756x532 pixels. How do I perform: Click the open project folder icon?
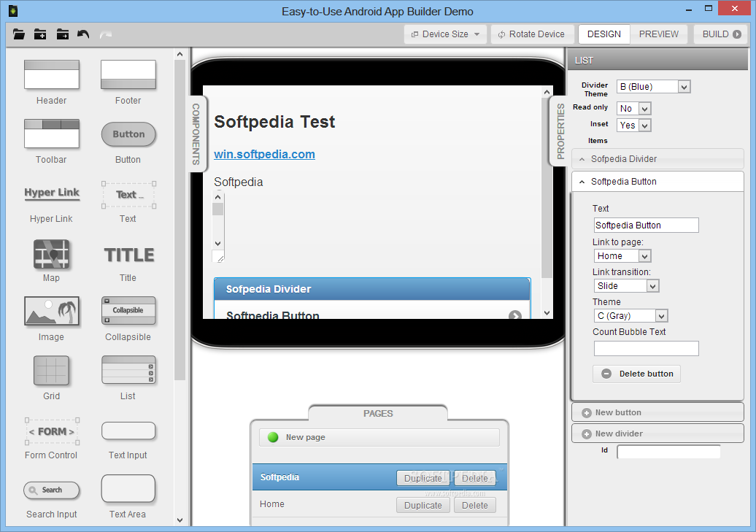(19, 34)
